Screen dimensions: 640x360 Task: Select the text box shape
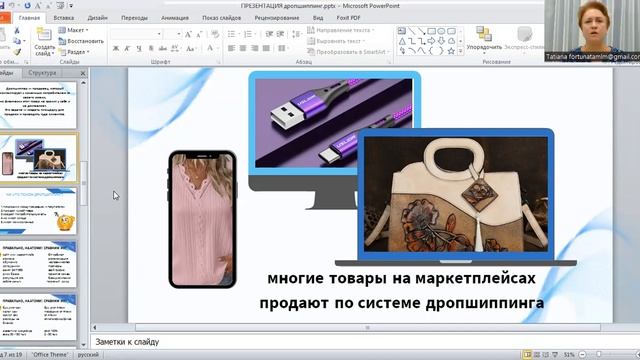pyautogui.click(x=402, y=31)
